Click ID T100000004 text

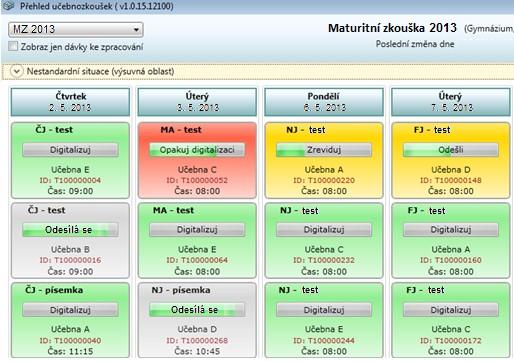point(70,180)
